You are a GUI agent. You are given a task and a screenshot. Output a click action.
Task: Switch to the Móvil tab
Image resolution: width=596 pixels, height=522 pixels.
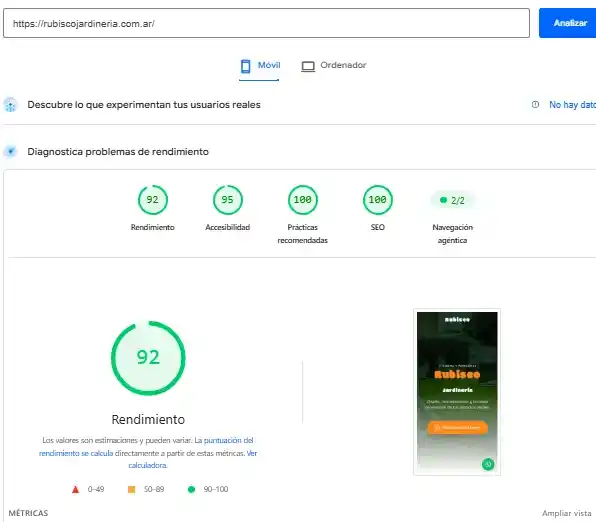260,66
